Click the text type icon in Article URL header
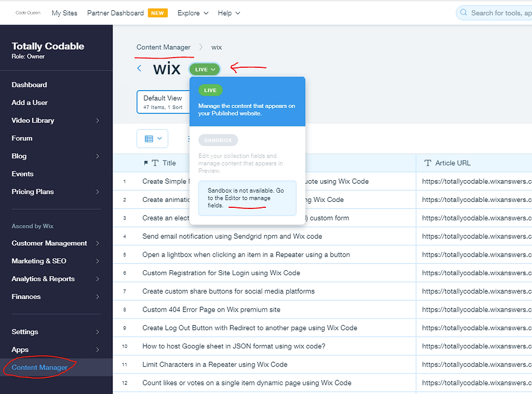The image size is (532, 394). point(428,163)
